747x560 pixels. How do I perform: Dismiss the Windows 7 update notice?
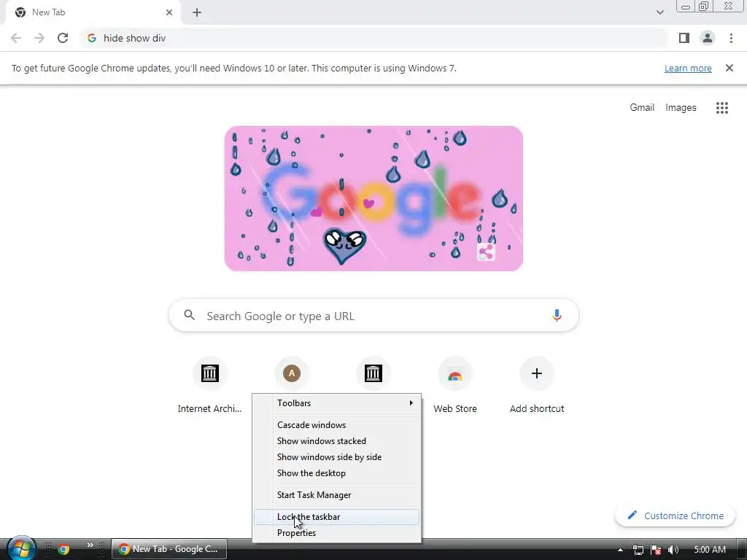pyautogui.click(x=729, y=68)
